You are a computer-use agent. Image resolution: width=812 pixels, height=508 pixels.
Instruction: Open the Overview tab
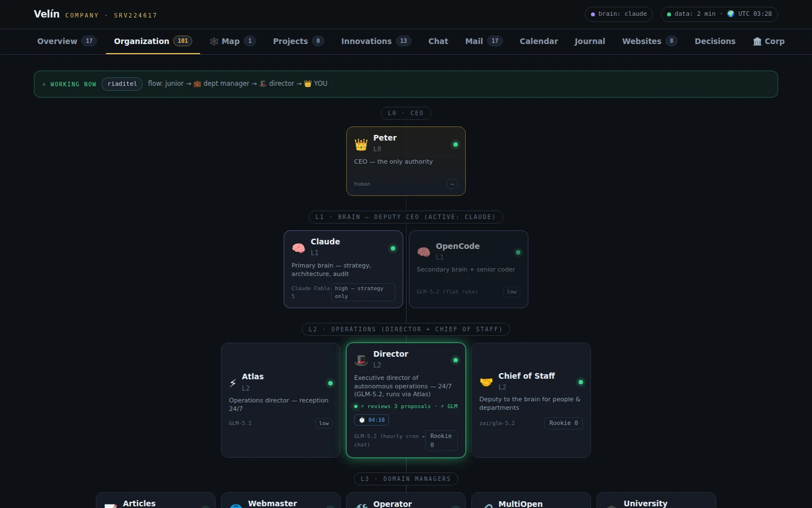click(x=67, y=41)
